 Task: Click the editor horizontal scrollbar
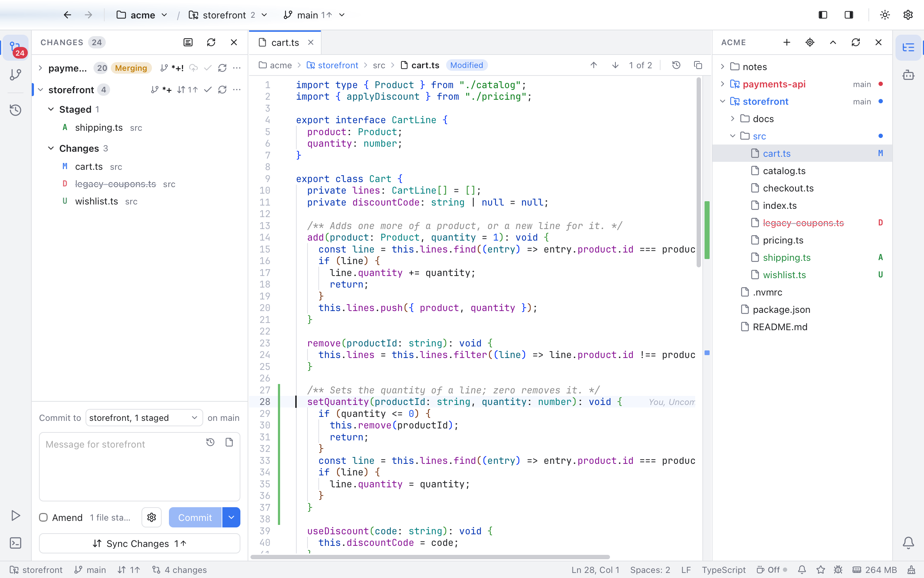click(430, 557)
